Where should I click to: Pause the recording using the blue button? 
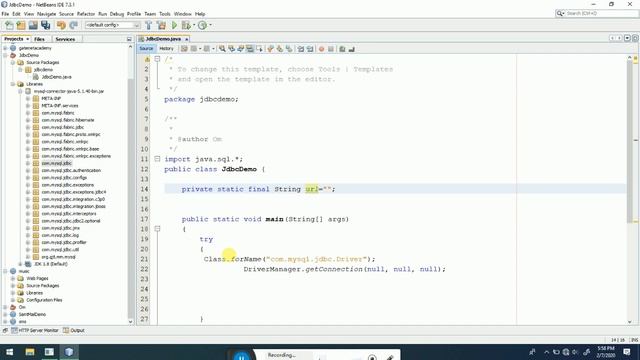(241, 357)
